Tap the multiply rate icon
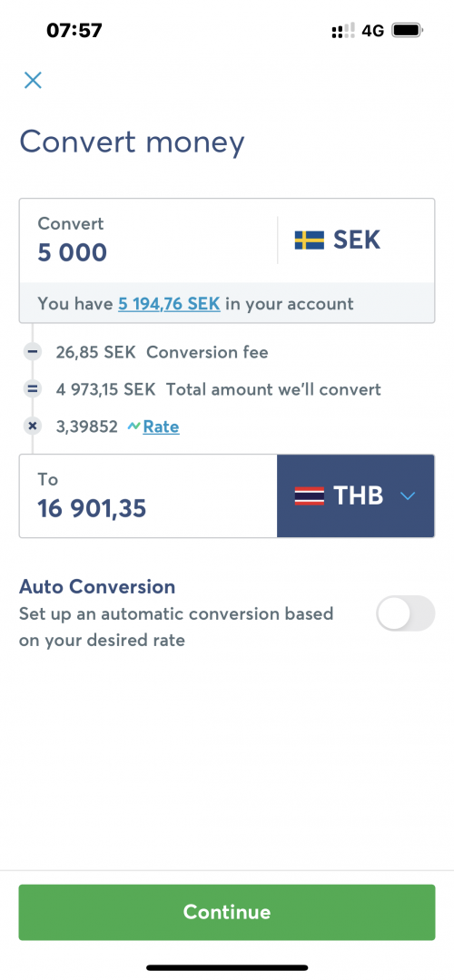Viewport: 454px width, 980px height. (x=33, y=426)
